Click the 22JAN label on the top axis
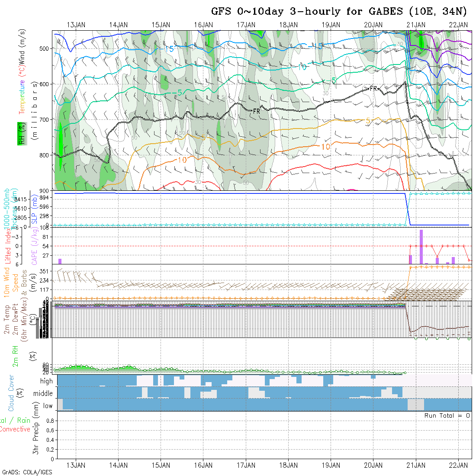This screenshot has height=476, width=476. (458, 25)
